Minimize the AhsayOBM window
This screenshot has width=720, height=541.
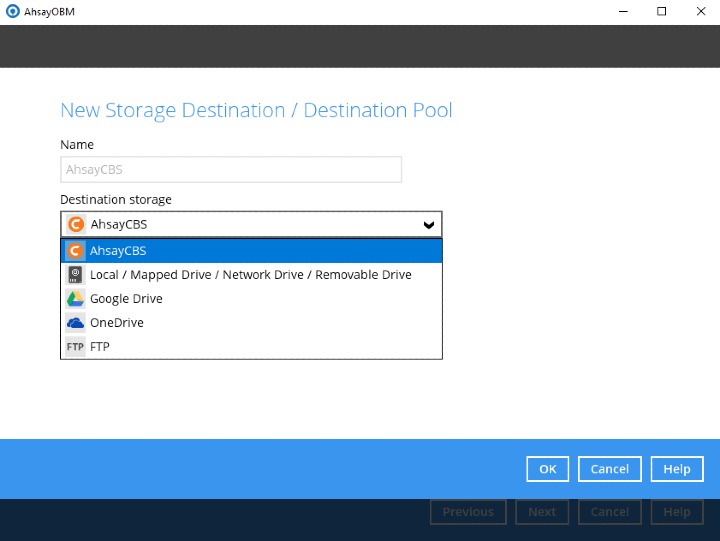(x=626, y=12)
